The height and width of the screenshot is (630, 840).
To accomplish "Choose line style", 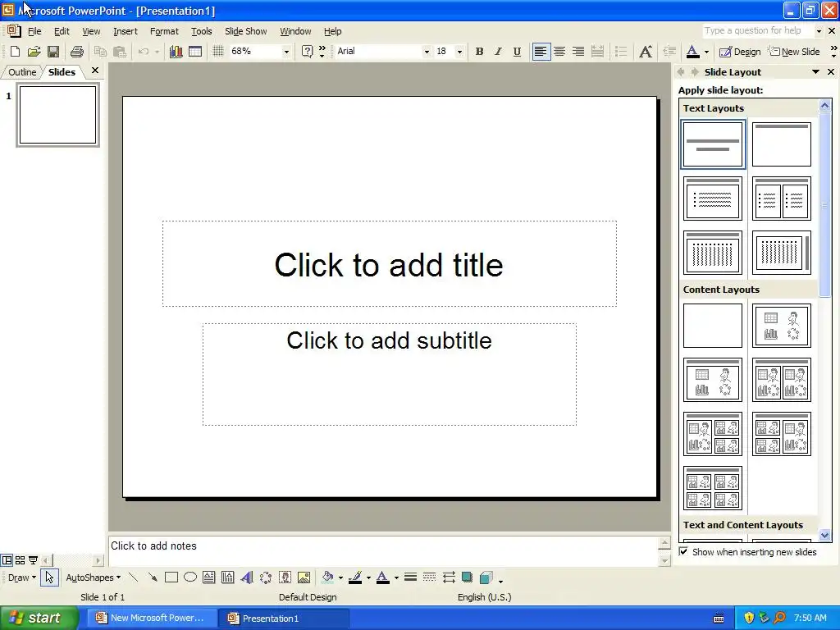I will 410,577.
